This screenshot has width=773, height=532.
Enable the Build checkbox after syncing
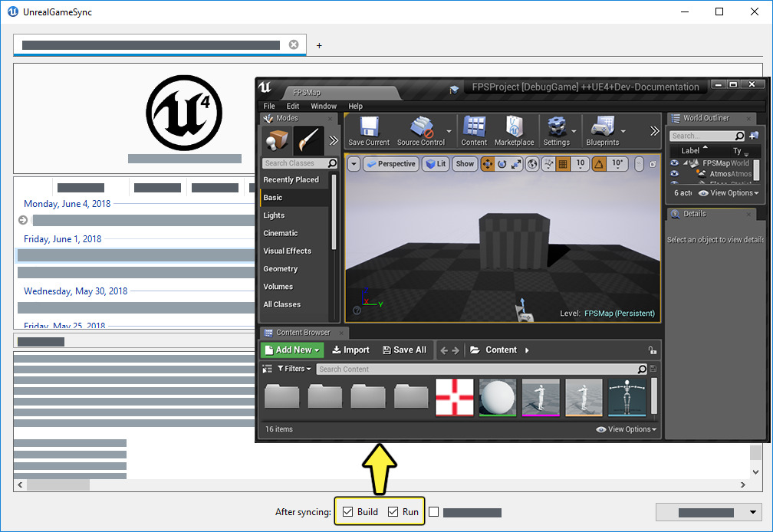(x=349, y=511)
